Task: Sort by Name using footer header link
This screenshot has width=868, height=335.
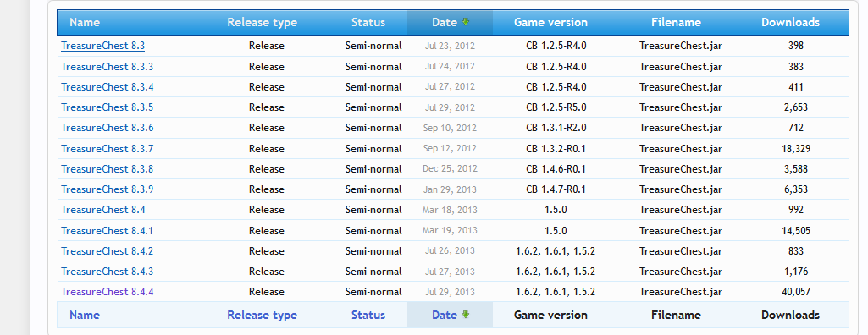Action: (x=85, y=315)
